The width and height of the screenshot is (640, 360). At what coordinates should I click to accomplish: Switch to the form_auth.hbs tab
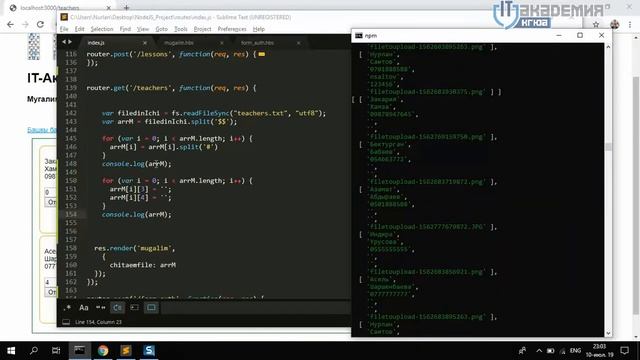click(x=257, y=42)
